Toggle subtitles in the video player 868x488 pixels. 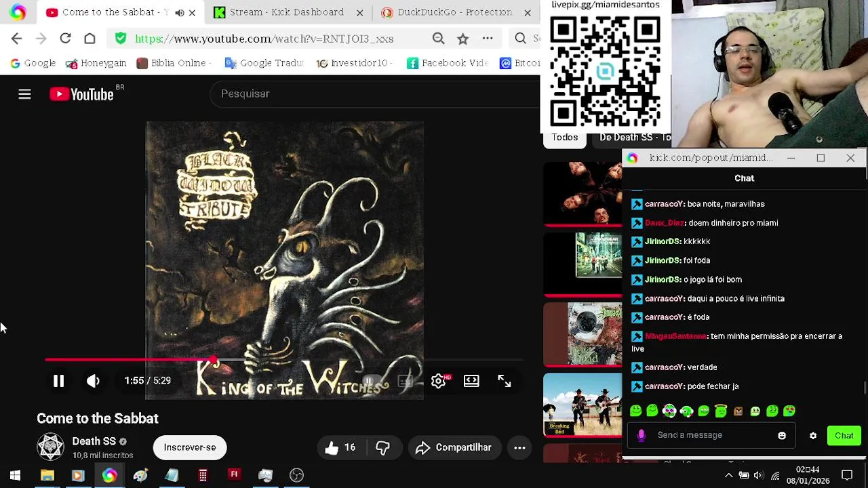tap(405, 381)
